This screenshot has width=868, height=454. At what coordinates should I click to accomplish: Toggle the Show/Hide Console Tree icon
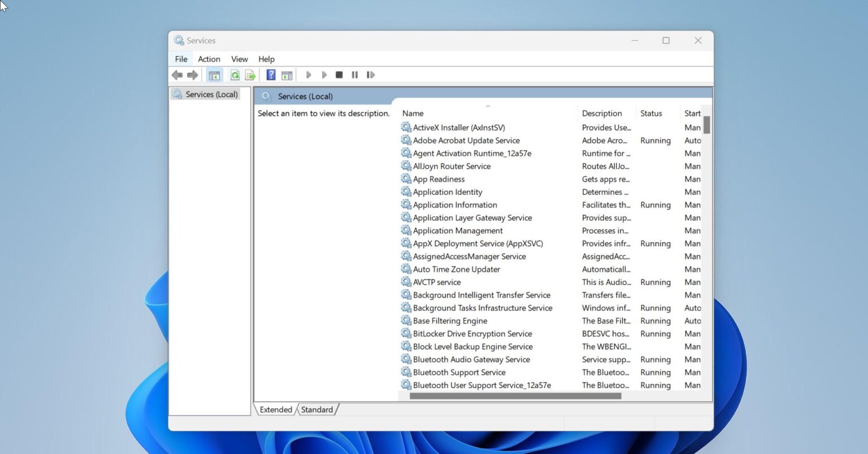click(x=214, y=75)
